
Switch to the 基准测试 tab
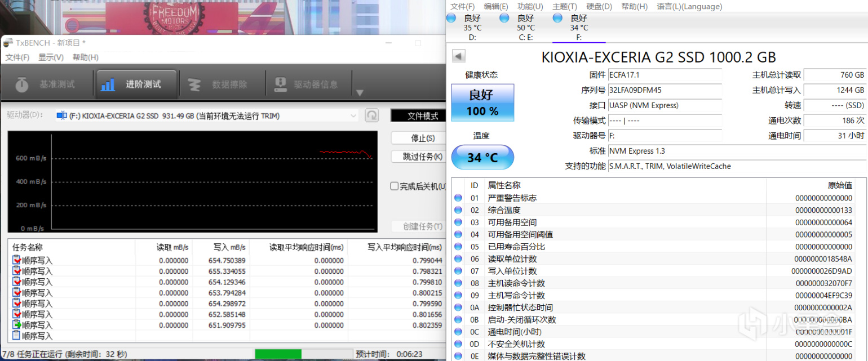47,84
